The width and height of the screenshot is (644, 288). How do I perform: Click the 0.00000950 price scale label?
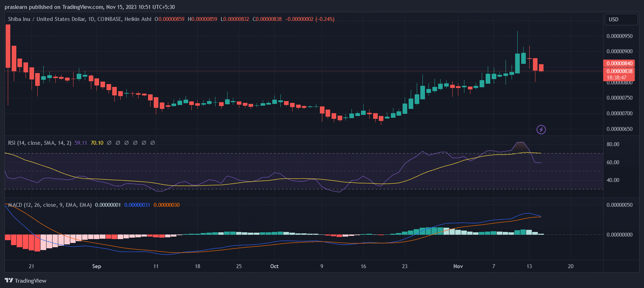click(x=619, y=36)
